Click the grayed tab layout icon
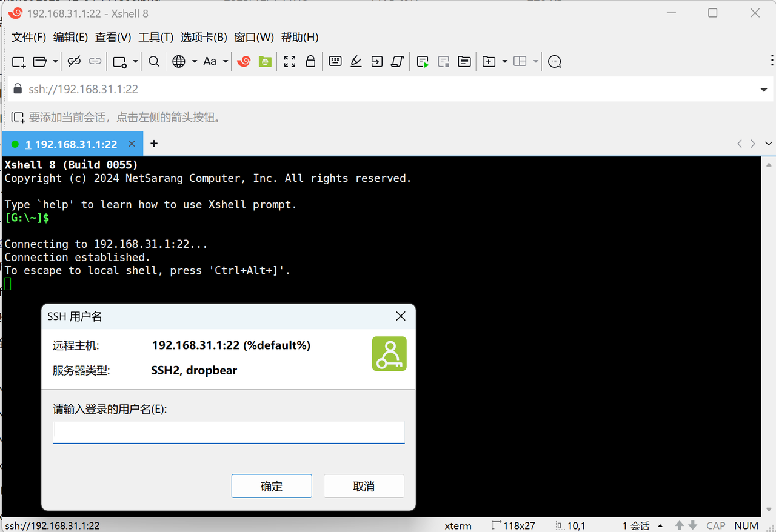The height and width of the screenshot is (532, 776). point(520,61)
